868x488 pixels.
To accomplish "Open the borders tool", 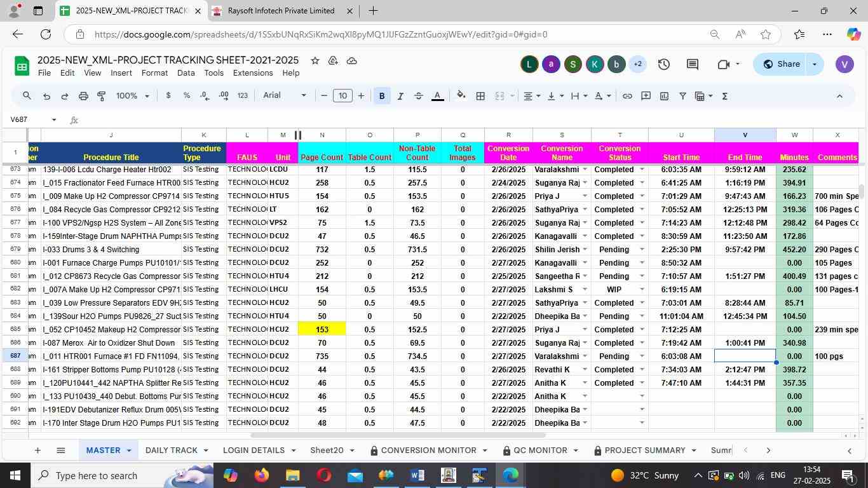I will 481,96.
